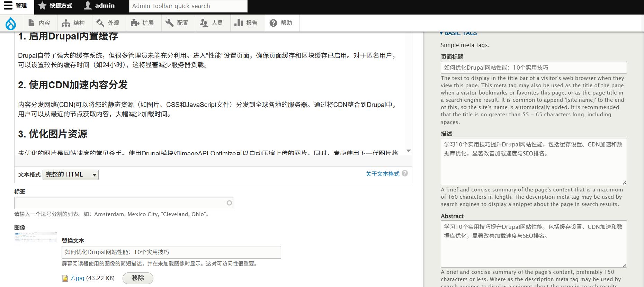This screenshot has height=287, width=644.
Task: Edit the 页面标题 meta tag field
Action: click(x=534, y=68)
